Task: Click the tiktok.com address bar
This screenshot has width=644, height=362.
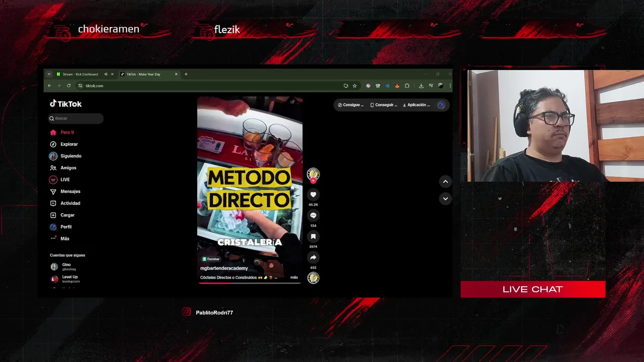Action: pyautogui.click(x=209, y=86)
